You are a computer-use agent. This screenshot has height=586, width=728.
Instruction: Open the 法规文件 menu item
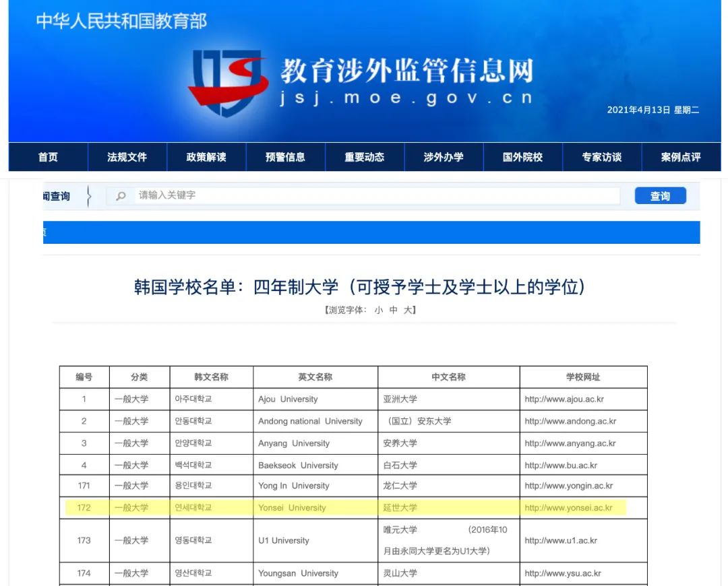127,157
